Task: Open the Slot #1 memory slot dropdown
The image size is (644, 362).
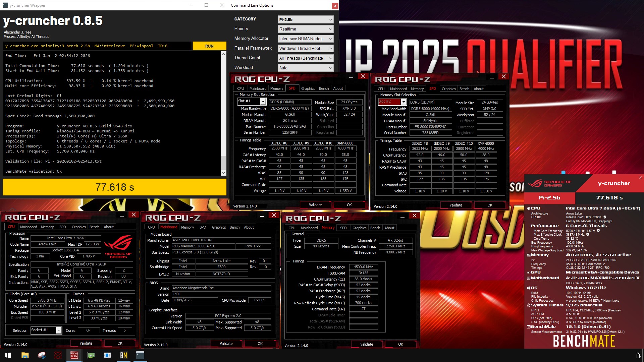Action: click(x=252, y=101)
